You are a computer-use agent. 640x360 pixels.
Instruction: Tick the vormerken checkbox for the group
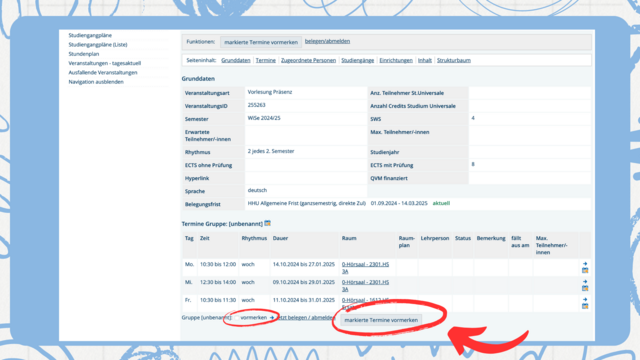(237, 318)
